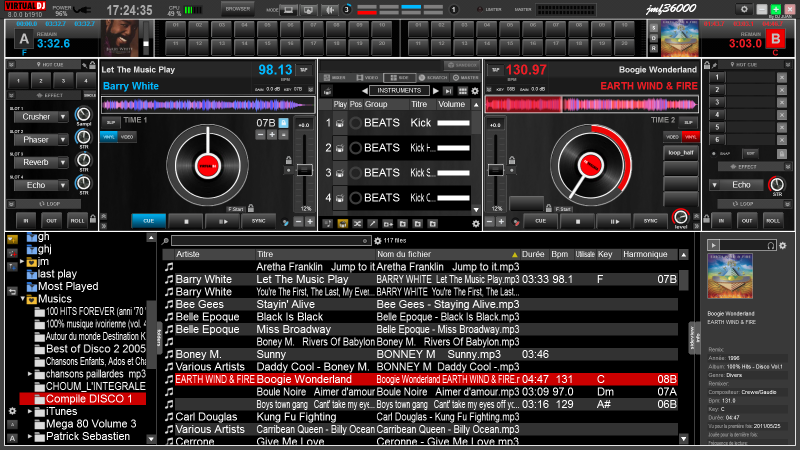Toggle VIDEO mode on deck A
The height and width of the screenshot is (450, 800).
click(127, 137)
